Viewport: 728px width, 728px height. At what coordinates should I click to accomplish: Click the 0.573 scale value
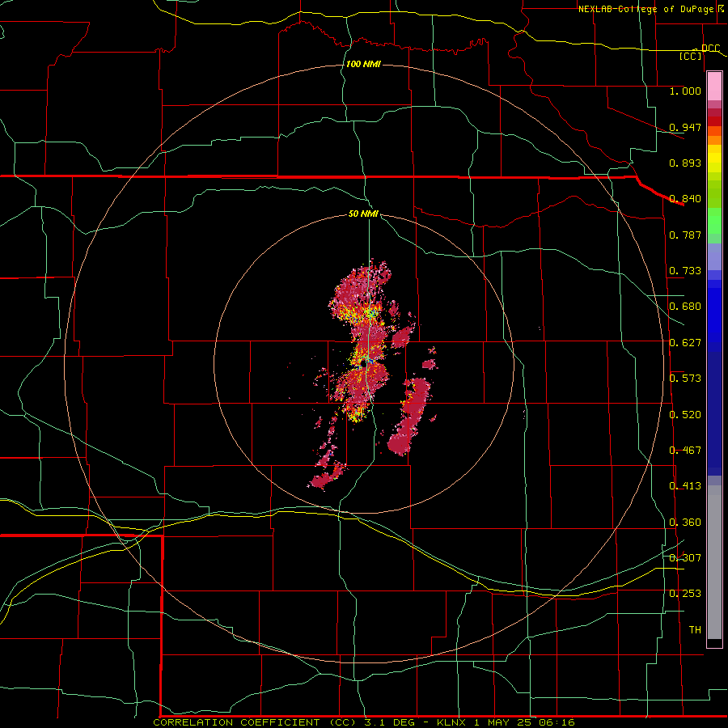tap(685, 379)
